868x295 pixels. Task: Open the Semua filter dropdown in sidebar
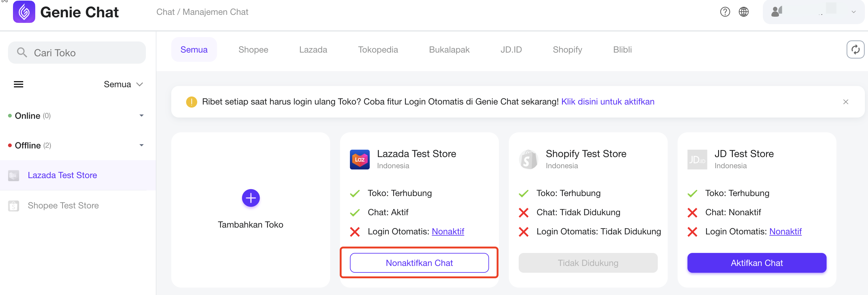coord(123,84)
